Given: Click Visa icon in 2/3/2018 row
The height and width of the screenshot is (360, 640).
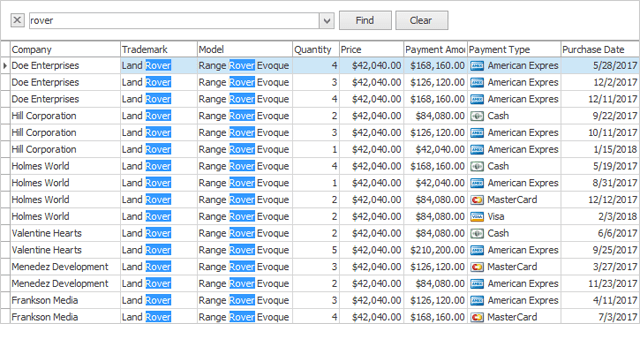Looking at the screenshot, I should pyautogui.click(x=477, y=216).
